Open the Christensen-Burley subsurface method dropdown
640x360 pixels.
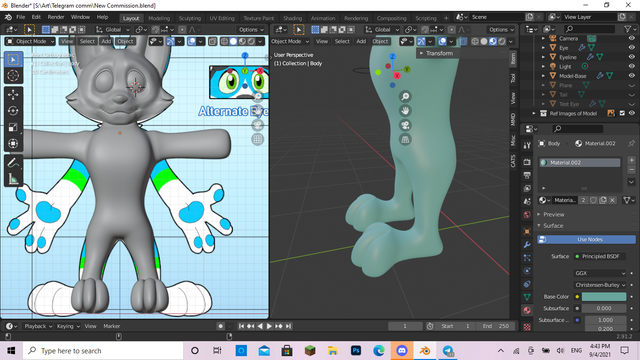(600, 285)
